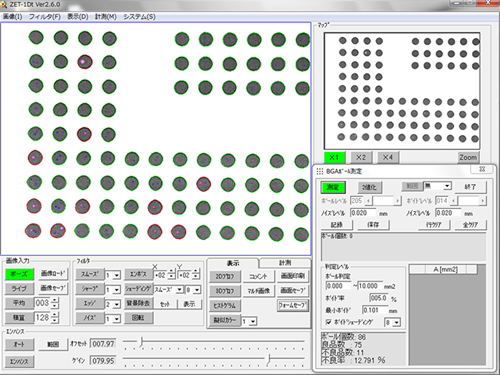Screen dimensions: 500x375
Task: Click the BGA map overview thumbnail
Action: click(402, 91)
